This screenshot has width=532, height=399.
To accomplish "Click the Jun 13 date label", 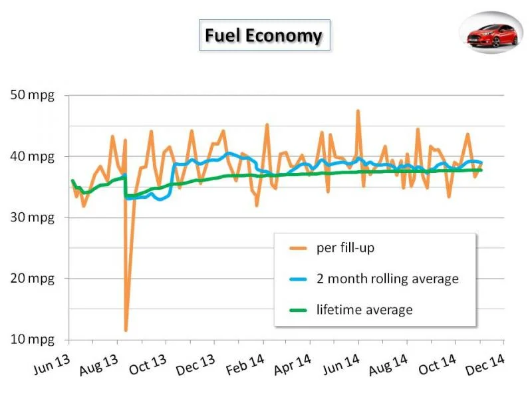I will 52,364.
